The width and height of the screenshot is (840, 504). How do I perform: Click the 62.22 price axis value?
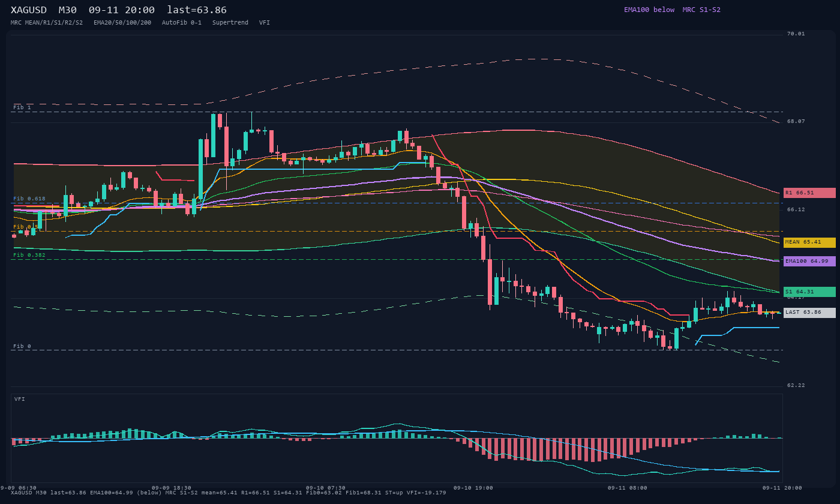pos(796,385)
